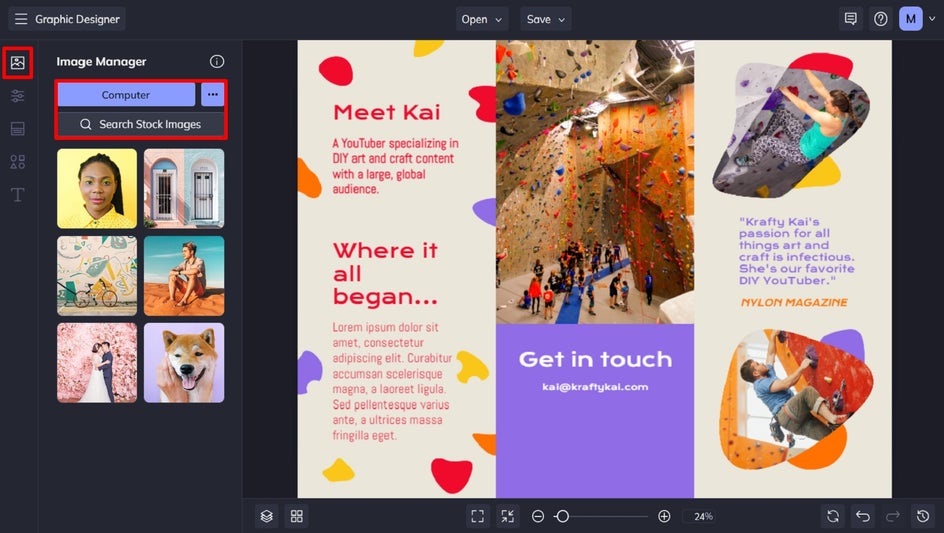Image resolution: width=944 pixels, height=533 pixels.
Task: Open more upload options ellipsis button
Action: 213,95
